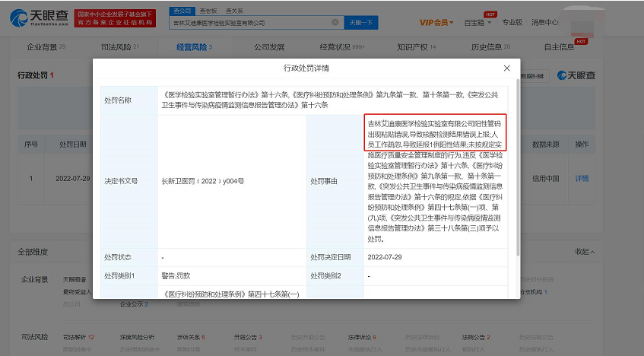Collapse the 全部维度 section via 收起
This screenshot has height=356, width=644.
pos(585,251)
